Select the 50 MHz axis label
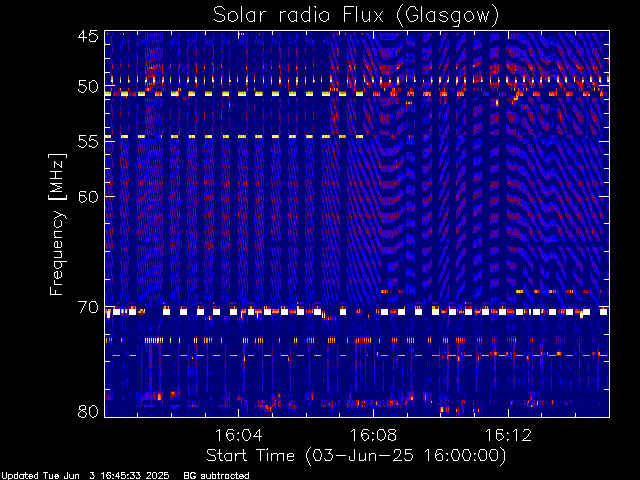 coord(88,87)
